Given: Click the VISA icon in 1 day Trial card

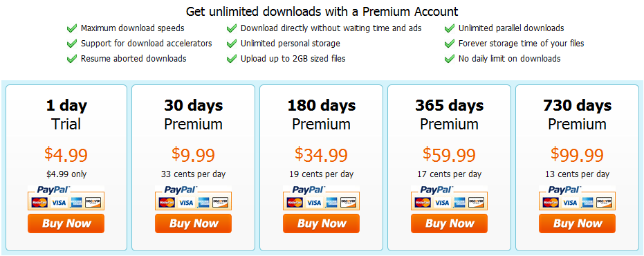Looking at the screenshot, I should 59,202.
